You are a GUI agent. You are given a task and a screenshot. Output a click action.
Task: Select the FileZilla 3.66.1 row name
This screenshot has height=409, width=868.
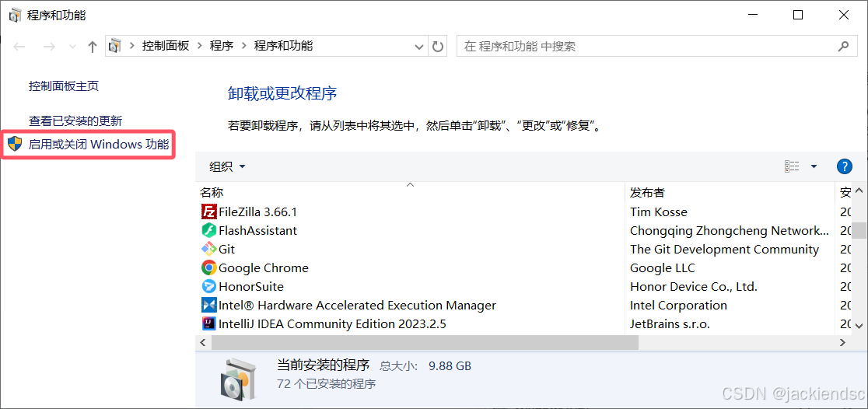tap(258, 212)
